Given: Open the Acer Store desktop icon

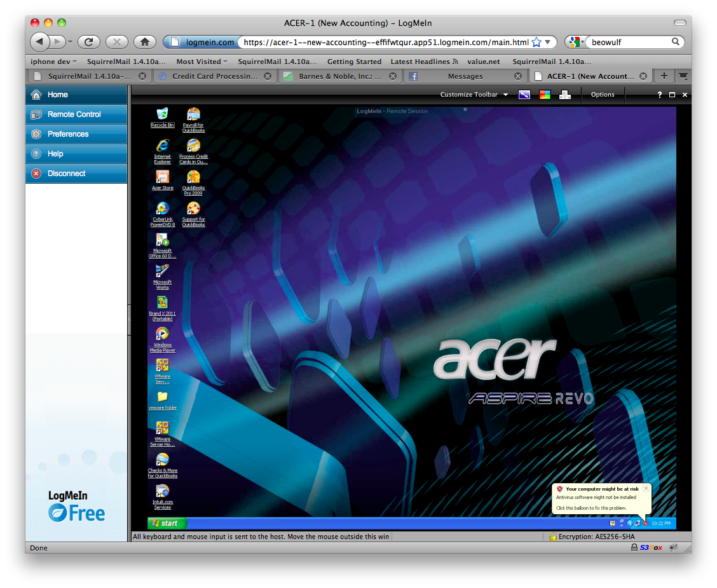Looking at the screenshot, I should 162,180.
